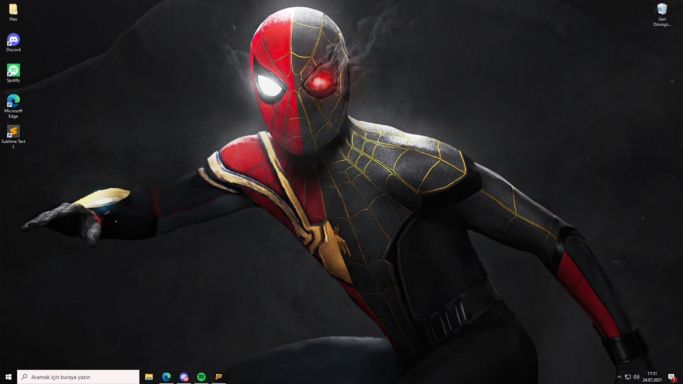Select the Microsoft Edge desktop shortcut
683x384 pixels.
click(x=13, y=106)
